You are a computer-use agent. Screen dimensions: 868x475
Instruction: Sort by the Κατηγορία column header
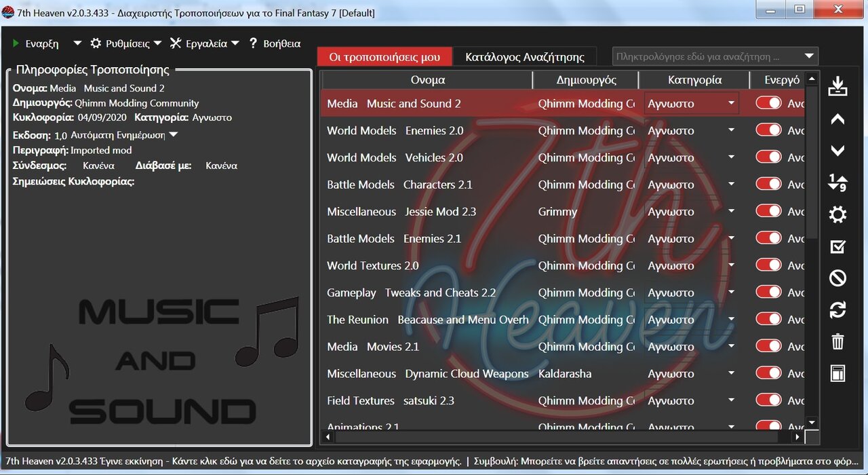pos(694,79)
